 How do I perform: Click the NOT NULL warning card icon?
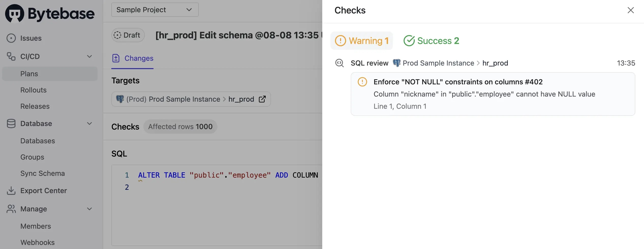coord(362,82)
